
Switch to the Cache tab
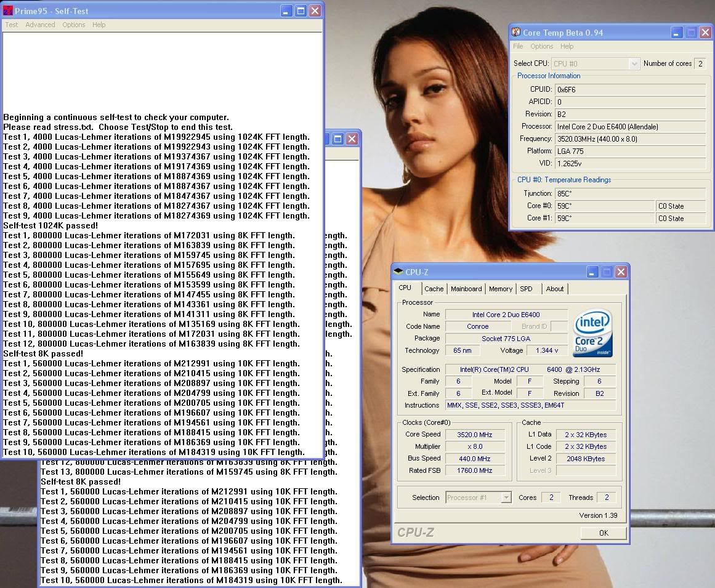(434, 289)
